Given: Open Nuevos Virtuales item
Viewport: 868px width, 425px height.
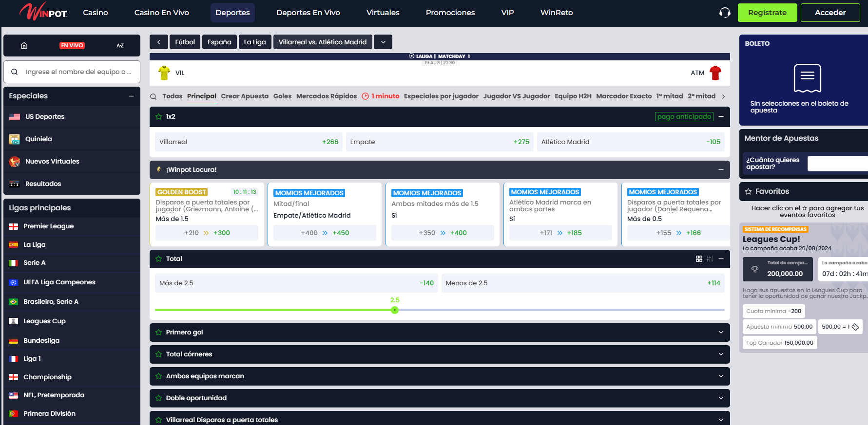Looking at the screenshot, I should click(72, 162).
